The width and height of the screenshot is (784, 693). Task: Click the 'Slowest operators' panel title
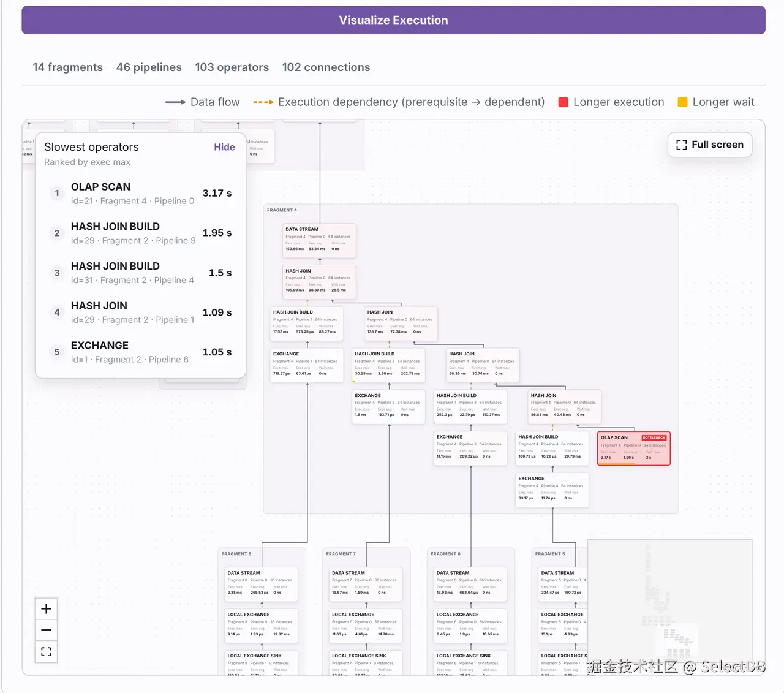pos(91,147)
